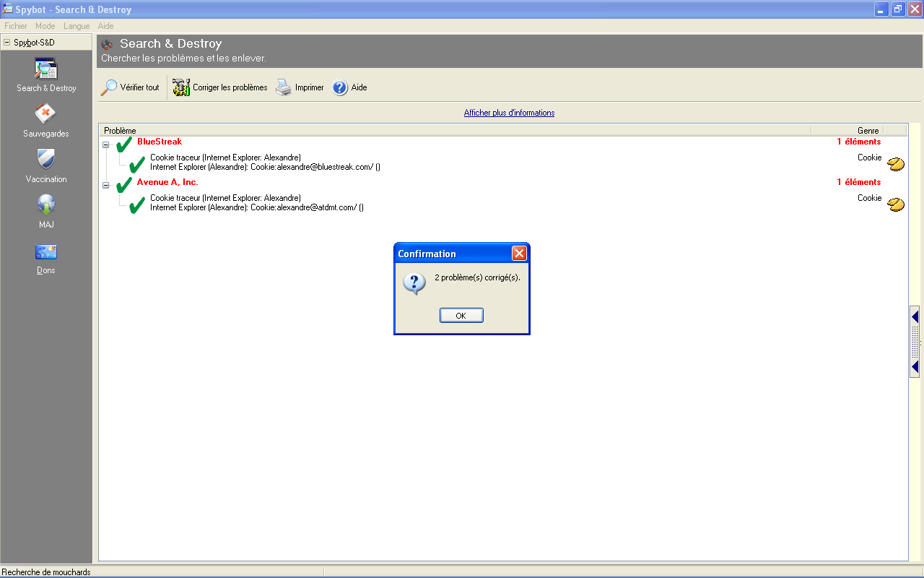This screenshot has height=578, width=924.
Task: Click the dotted grip on right panel splitter
Action: pyautogui.click(x=915, y=342)
